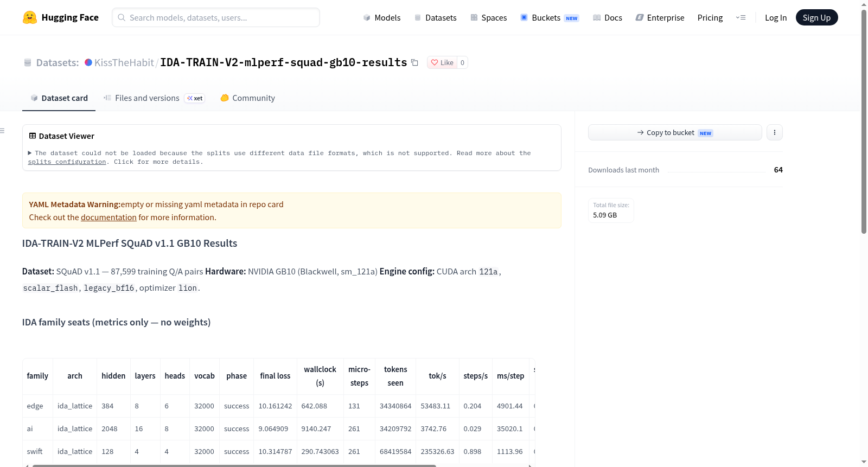This screenshot has height=467, width=868.
Task: Click the arrow icon on Copy to bucket
Action: [641, 132]
